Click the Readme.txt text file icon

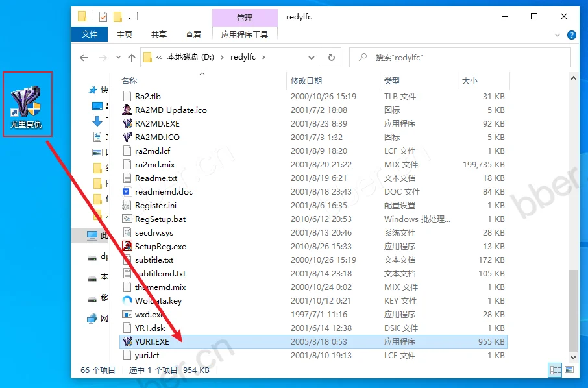(127, 178)
